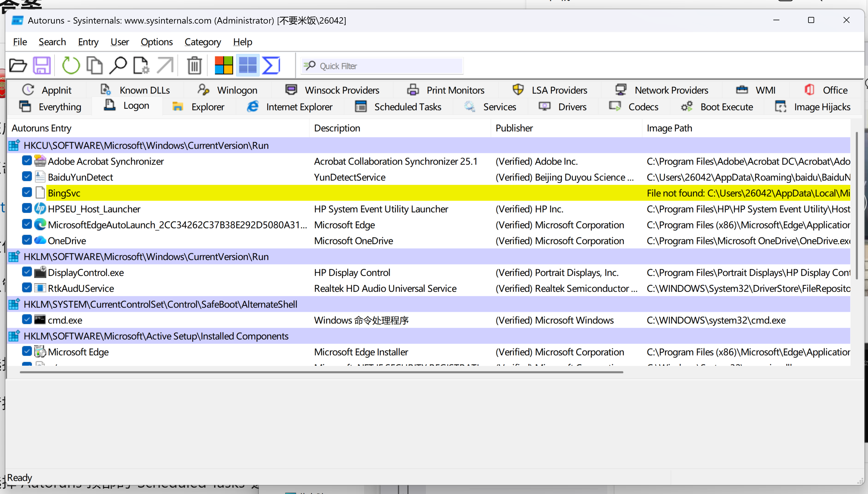Screen dimensions: 868x494
Task: Open the Options menu
Action: tap(157, 42)
